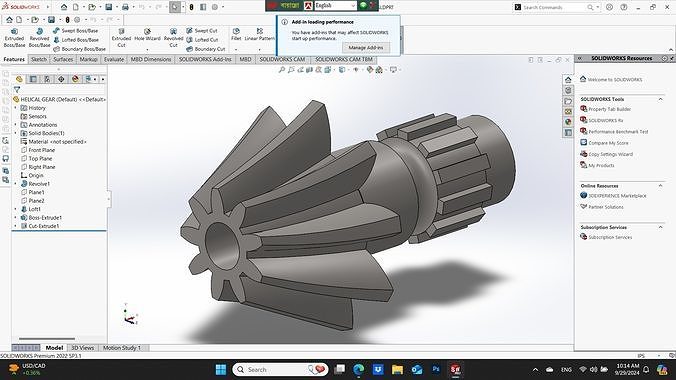
Task: Select the Lofted Boss/Base feature
Action: click(x=76, y=40)
